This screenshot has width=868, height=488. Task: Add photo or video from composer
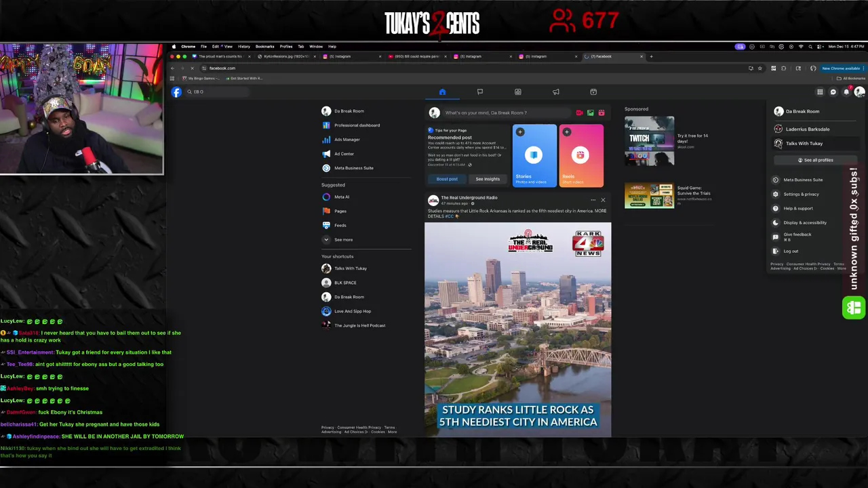click(x=590, y=113)
